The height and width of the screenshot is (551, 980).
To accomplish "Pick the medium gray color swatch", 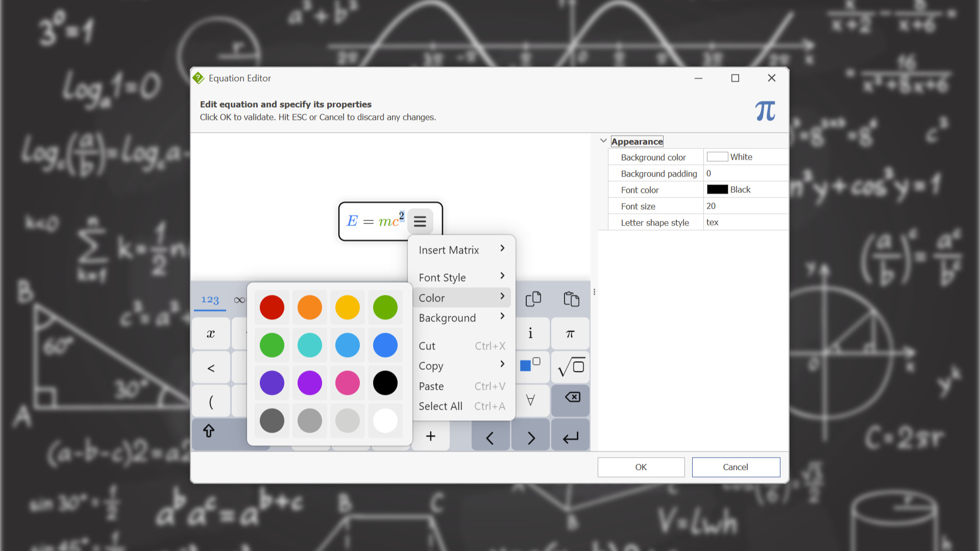I will point(310,421).
